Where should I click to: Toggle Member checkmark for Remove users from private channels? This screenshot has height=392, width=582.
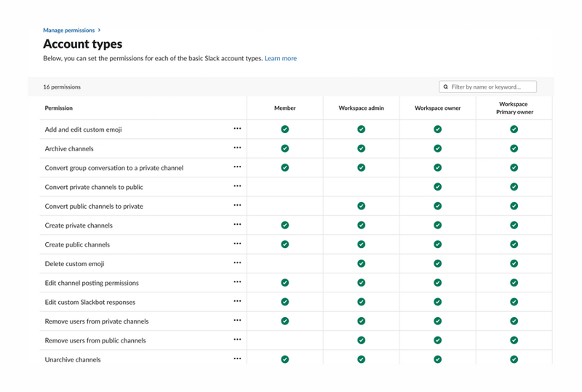pyautogui.click(x=284, y=321)
